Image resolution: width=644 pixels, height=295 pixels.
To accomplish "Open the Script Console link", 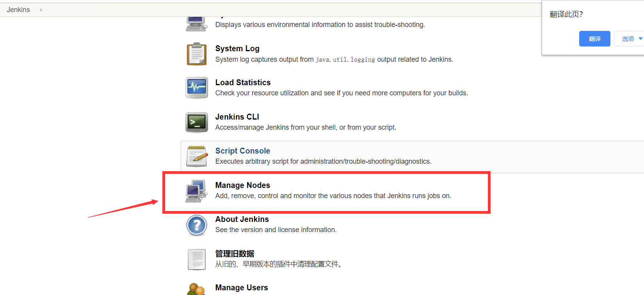I will coord(242,151).
